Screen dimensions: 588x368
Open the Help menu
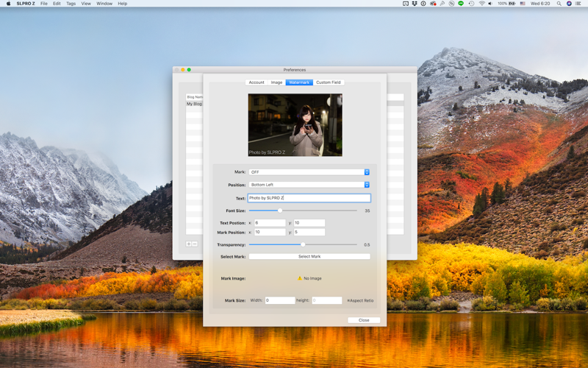[x=123, y=4]
